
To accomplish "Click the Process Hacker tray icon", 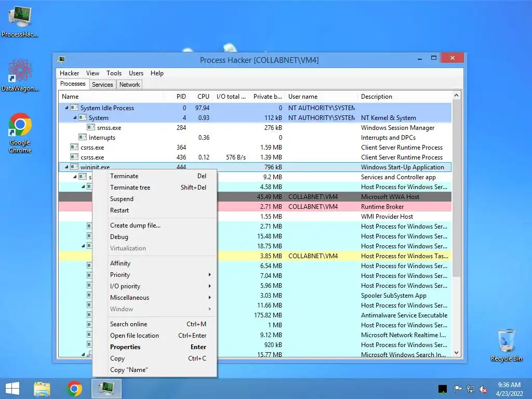I will point(443,389).
